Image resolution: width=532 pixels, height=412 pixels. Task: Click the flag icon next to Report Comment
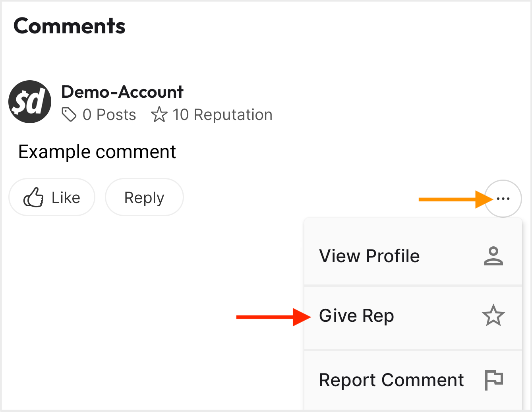click(493, 380)
